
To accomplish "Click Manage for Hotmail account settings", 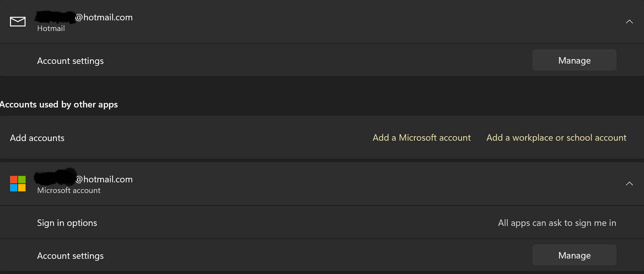I will coord(574,60).
